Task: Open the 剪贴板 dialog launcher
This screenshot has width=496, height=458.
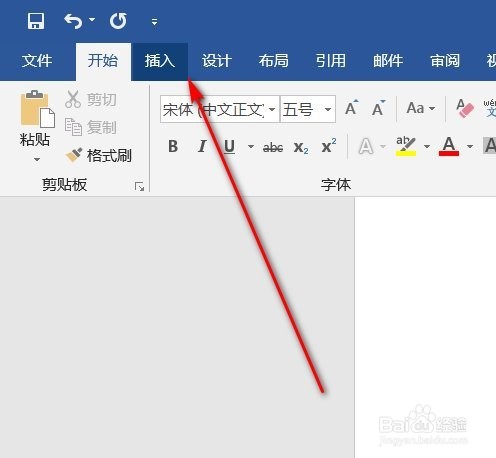Action: [x=139, y=187]
